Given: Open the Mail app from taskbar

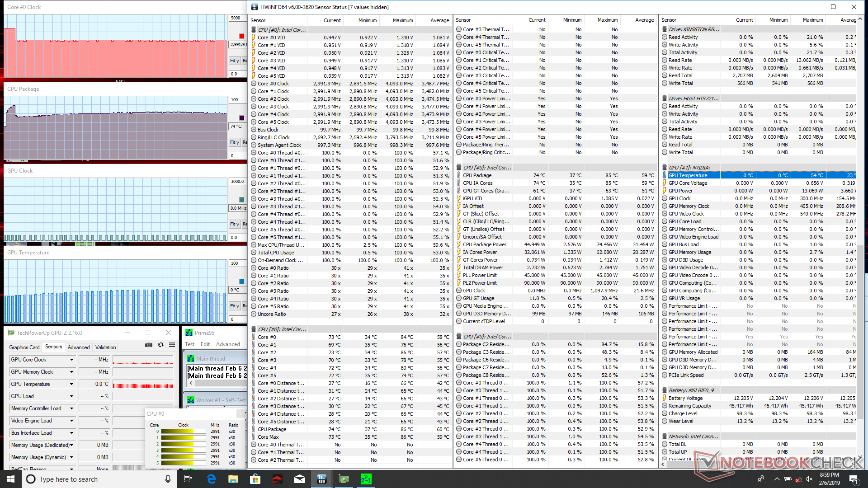Looking at the screenshot, I should 300,479.
